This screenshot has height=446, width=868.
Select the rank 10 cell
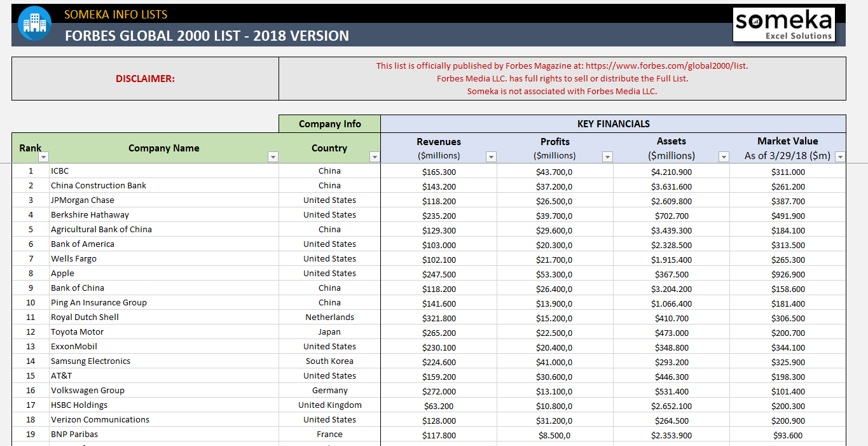click(31, 303)
